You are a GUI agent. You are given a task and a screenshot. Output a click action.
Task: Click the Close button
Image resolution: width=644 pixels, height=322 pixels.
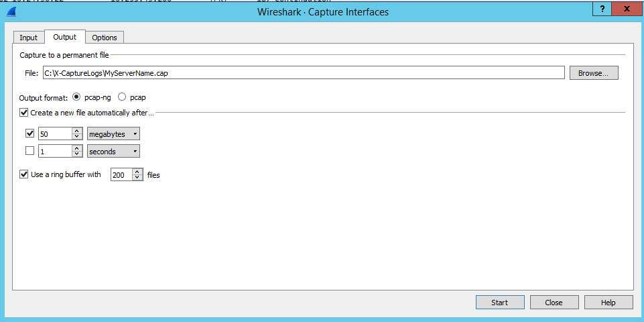[554, 303]
